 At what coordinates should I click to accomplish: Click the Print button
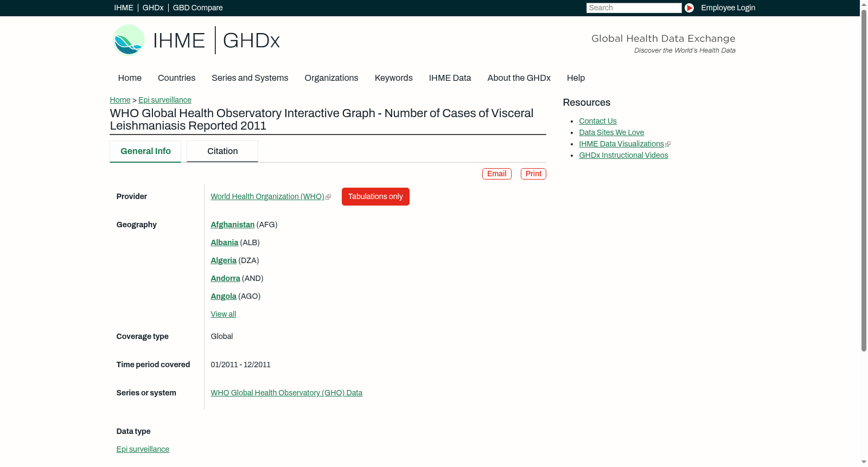tap(533, 174)
